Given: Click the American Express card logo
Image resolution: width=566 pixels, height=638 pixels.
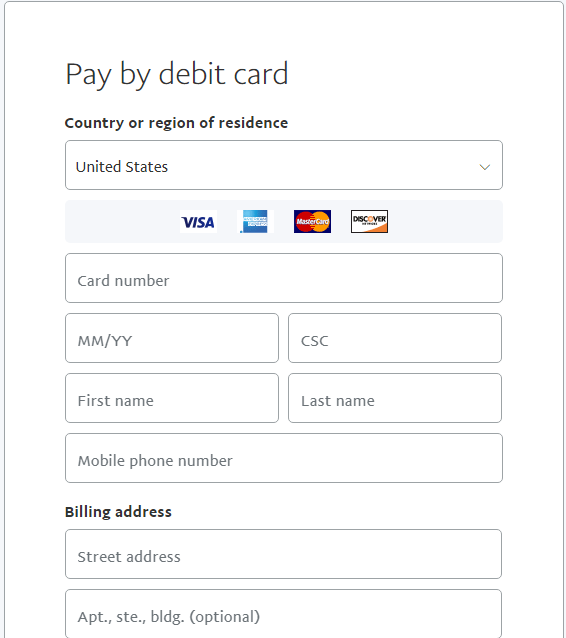Looking at the screenshot, I should coord(255,222).
